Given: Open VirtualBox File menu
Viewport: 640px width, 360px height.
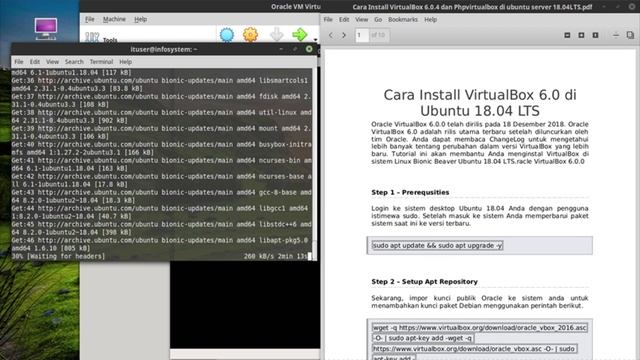Looking at the screenshot, I should pyautogui.click(x=90, y=19).
